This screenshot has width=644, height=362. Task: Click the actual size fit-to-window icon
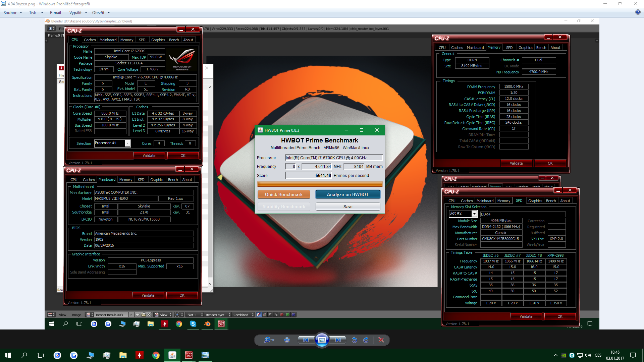(287, 340)
